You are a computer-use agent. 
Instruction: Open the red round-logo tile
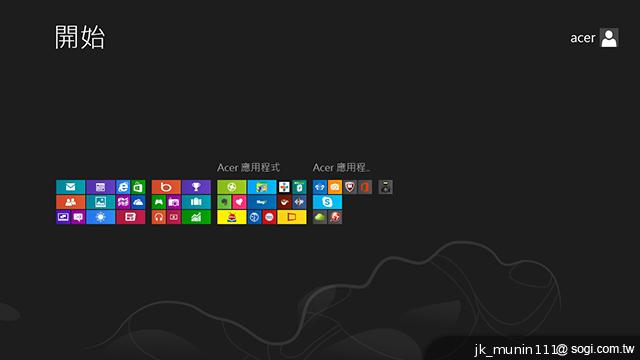click(x=269, y=217)
